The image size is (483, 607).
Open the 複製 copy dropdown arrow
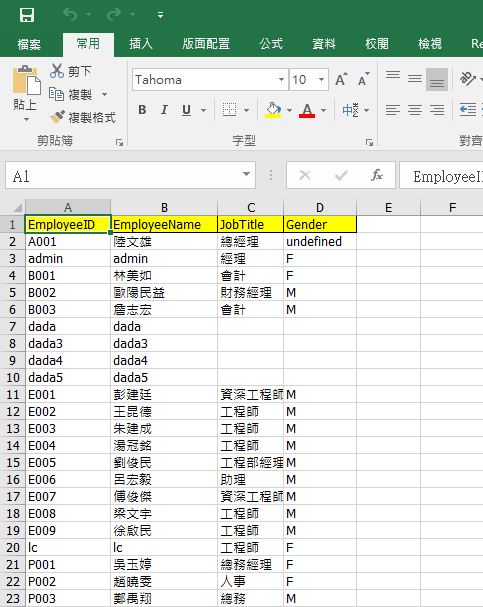pyautogui.click(x=104, y=94)
